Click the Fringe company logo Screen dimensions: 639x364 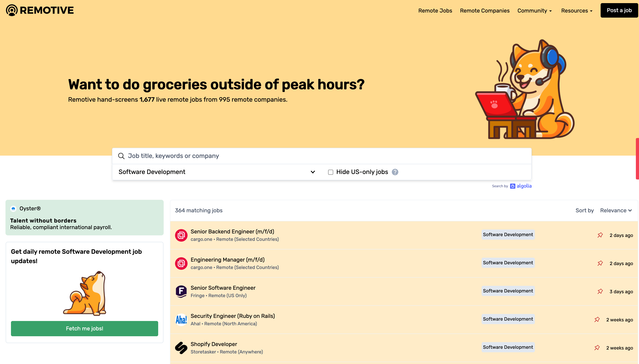tap(181, 291)
